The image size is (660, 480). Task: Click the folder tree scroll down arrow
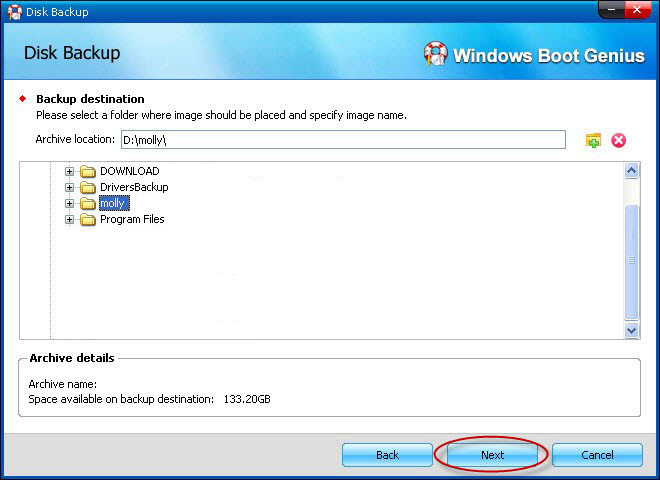click(631, 330)
